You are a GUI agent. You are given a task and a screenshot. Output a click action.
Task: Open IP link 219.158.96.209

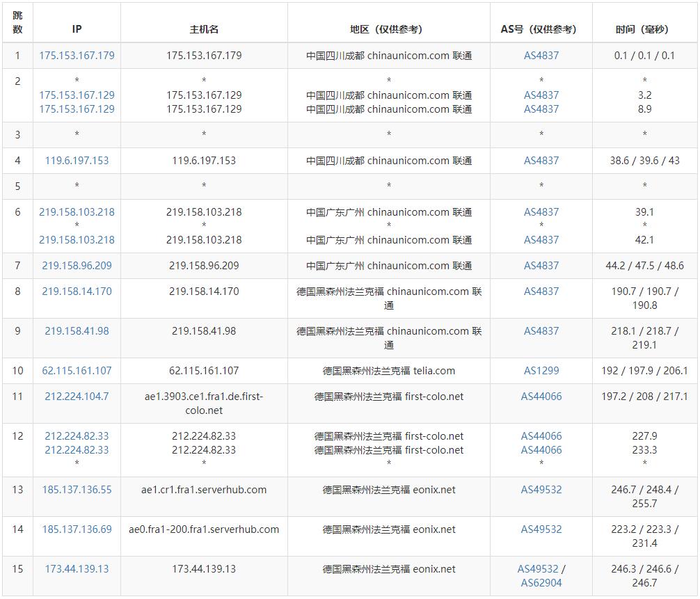[77, 266]
